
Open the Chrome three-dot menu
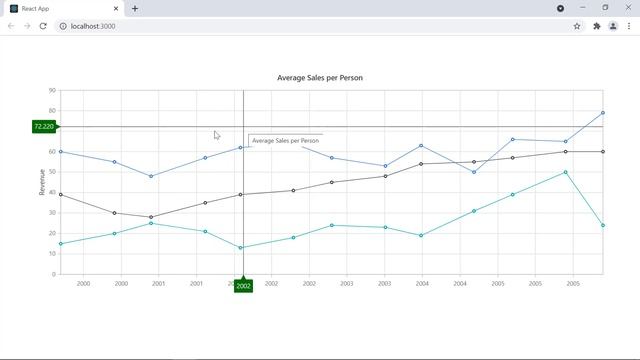(x=629, y=26)
